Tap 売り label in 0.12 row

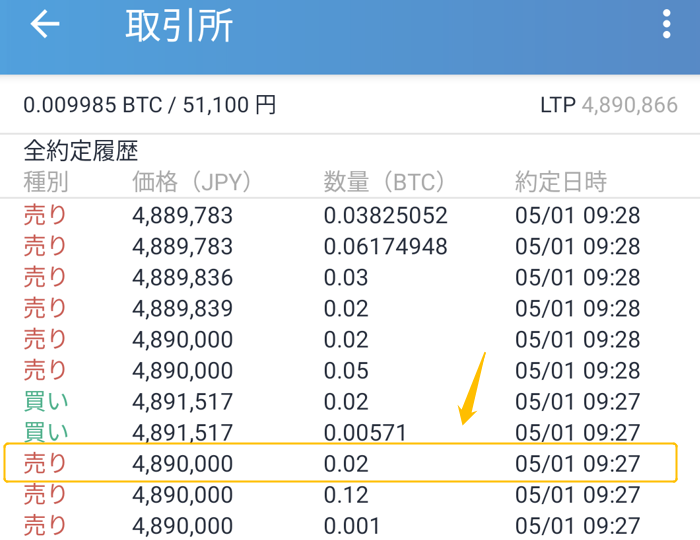point(45,494)
